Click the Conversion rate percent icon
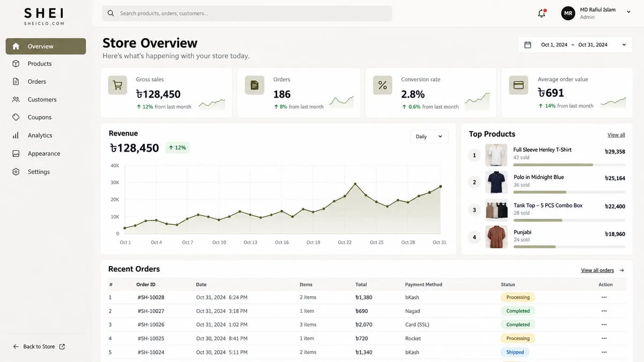This screenshot has width=644, height=362. pos(383,85)
